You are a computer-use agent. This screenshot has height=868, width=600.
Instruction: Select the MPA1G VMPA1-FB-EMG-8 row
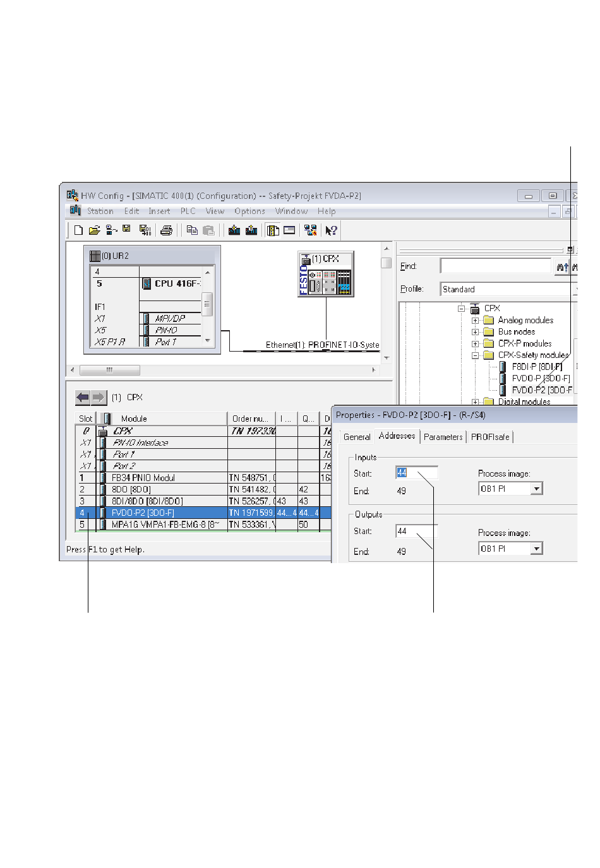(203, 525)
